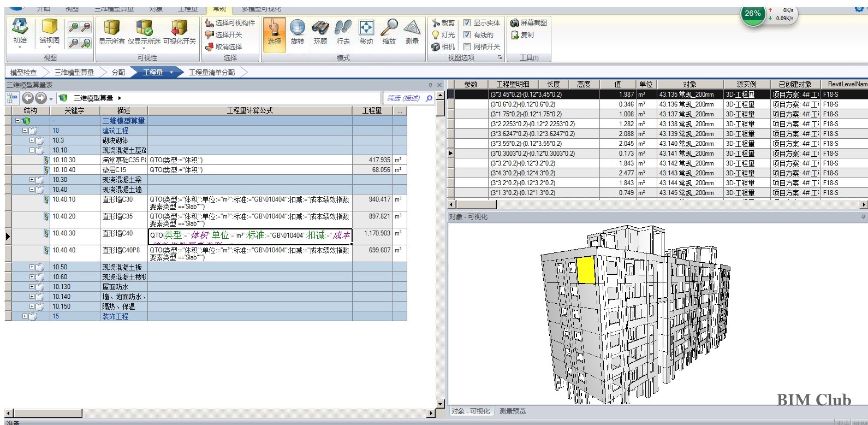Activate the 行走 footprints walk tool
Viewport: 868px width, 425px height.
coord(343,32)
